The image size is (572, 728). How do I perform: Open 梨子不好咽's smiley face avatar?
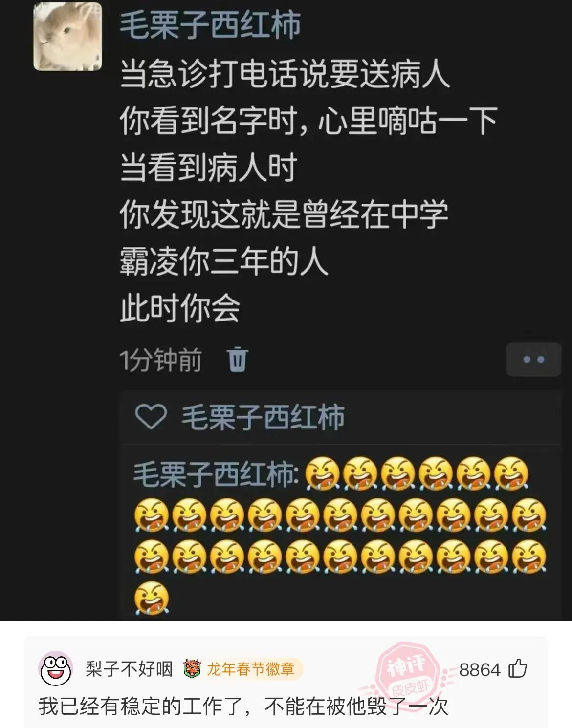(56, 668)
